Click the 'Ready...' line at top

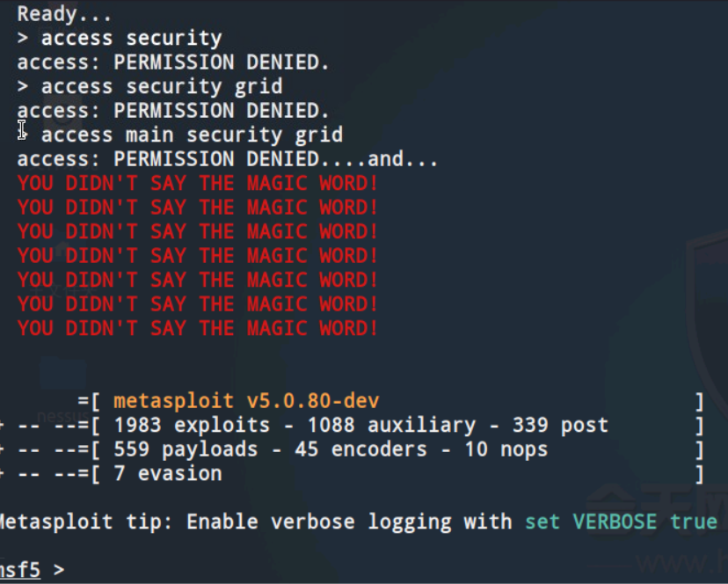coord(58,13)
